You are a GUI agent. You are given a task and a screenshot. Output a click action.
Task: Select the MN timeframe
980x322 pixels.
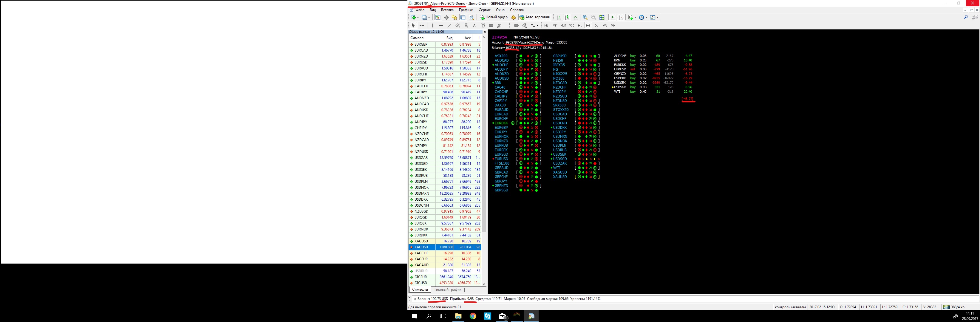click(613, 25)
